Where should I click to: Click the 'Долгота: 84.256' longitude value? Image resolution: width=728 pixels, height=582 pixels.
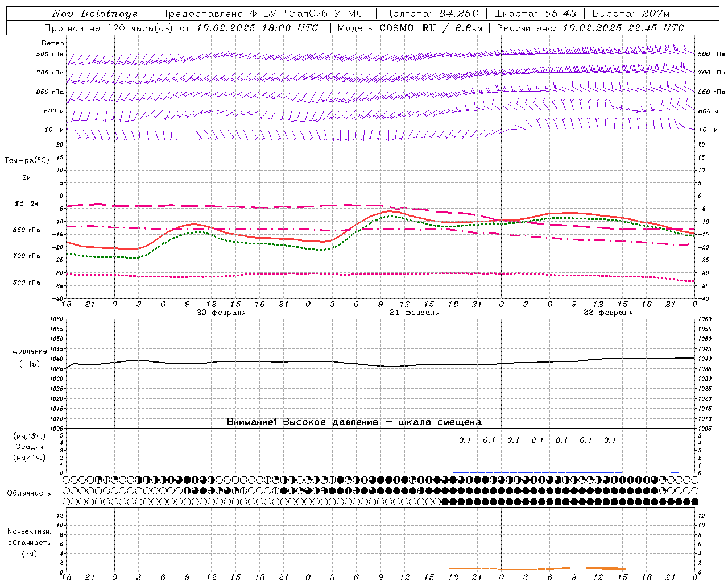tap(432, 14)
